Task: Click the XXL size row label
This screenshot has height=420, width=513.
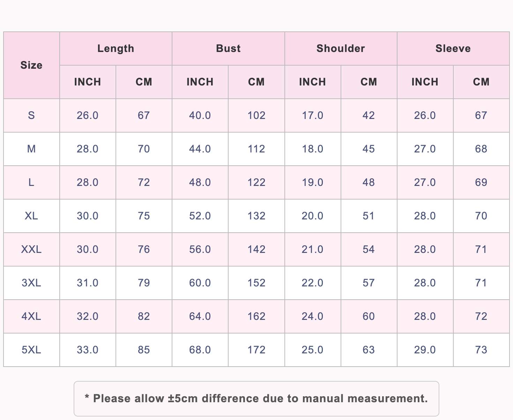Action: click(31, 249)
